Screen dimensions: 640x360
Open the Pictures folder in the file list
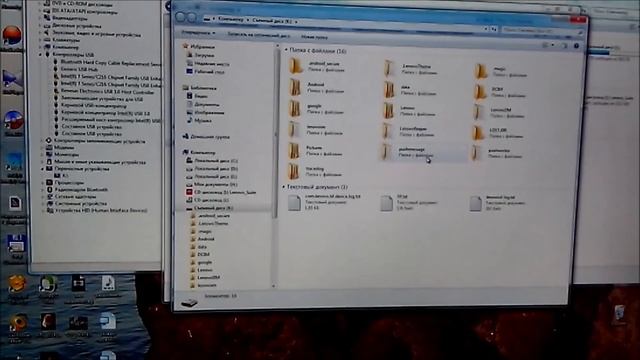315,150
